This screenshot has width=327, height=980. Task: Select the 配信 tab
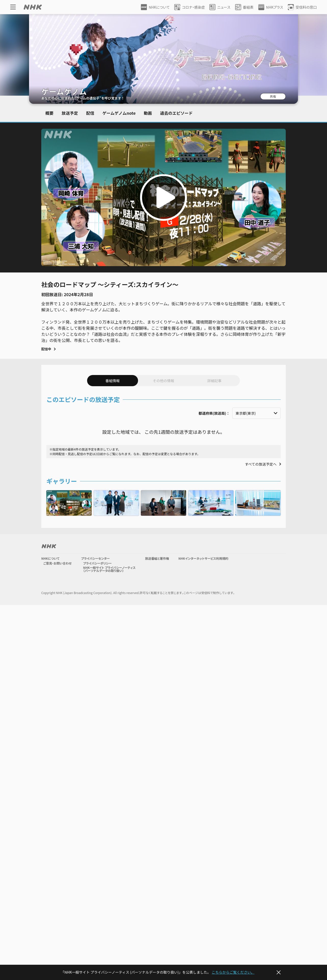point(90,113)
